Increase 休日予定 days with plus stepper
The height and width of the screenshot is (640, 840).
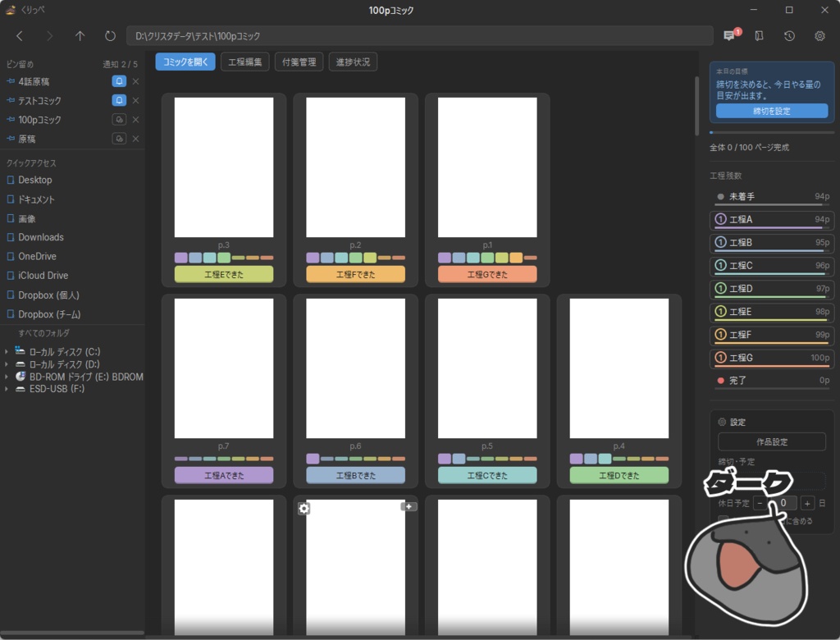click(807, 503)
